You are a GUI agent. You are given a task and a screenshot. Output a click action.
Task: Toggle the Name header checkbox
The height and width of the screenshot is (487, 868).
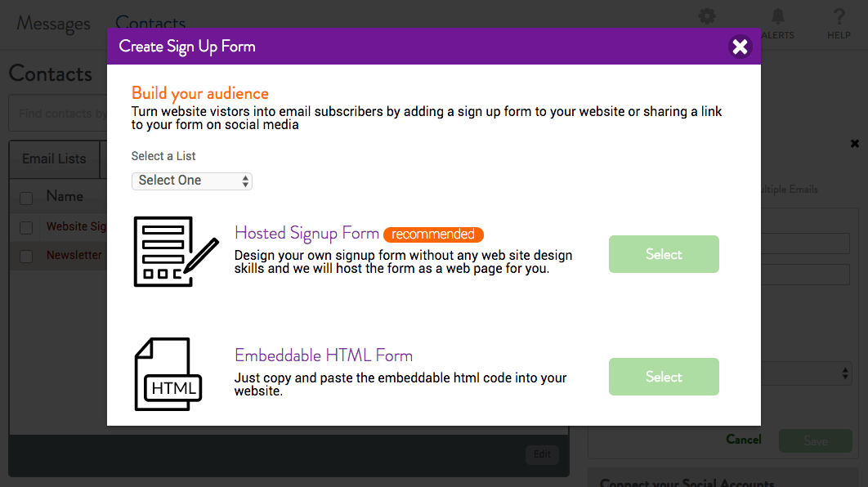click(26, 198)
